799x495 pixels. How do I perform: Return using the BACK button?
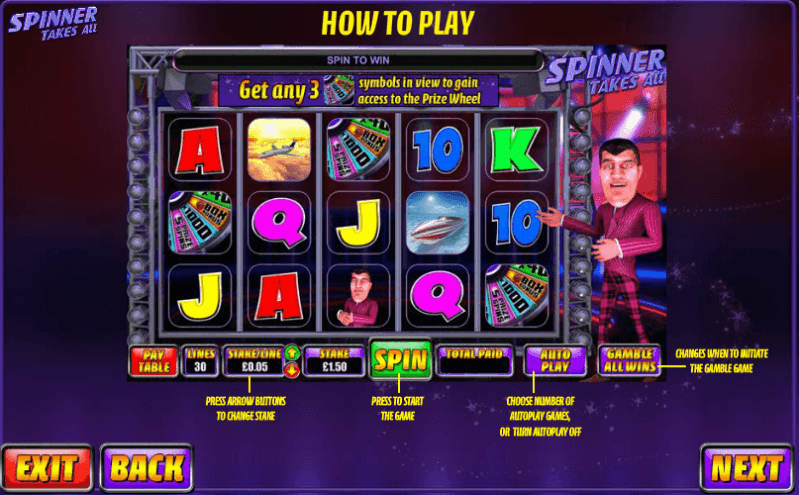click(x=147, y=467)
